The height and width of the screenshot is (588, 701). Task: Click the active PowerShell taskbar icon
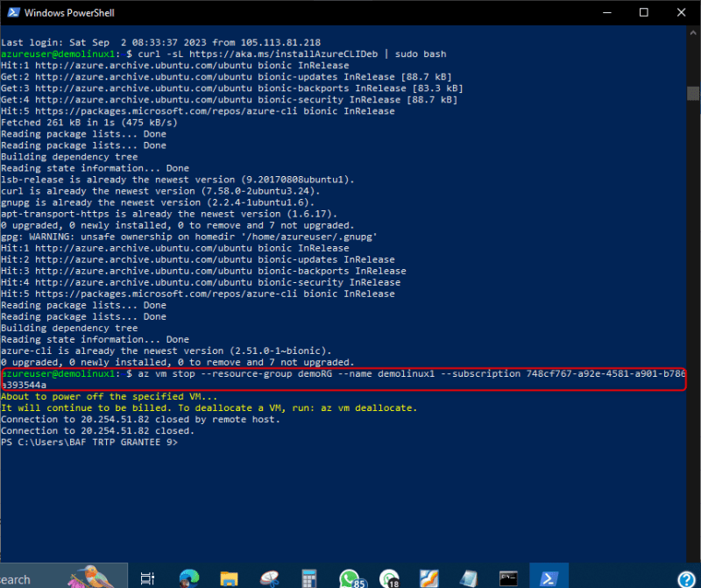(x=549, y=577)
